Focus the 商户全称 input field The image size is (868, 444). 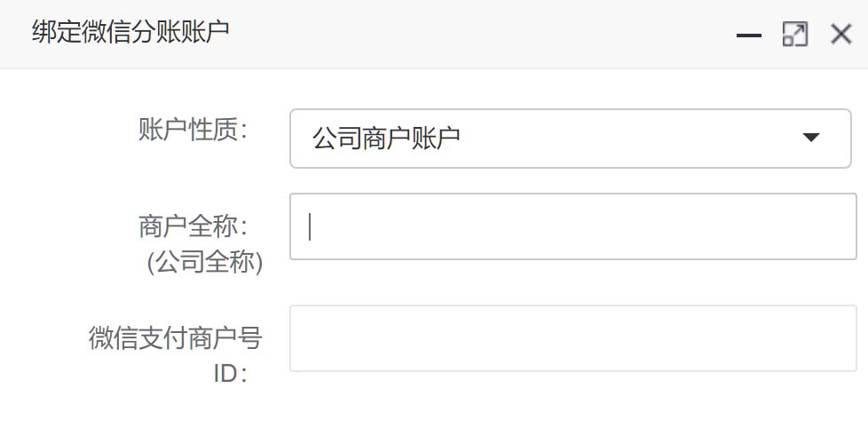point(572,226)
